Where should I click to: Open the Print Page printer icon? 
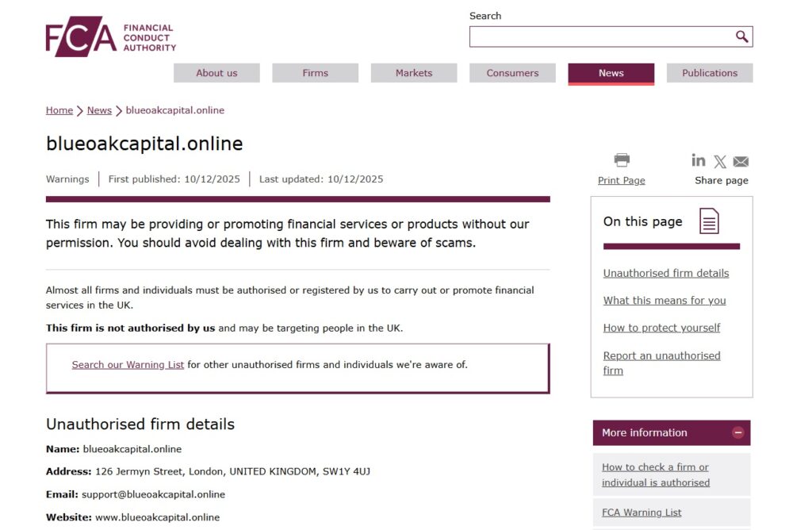(x=621, y=159)
